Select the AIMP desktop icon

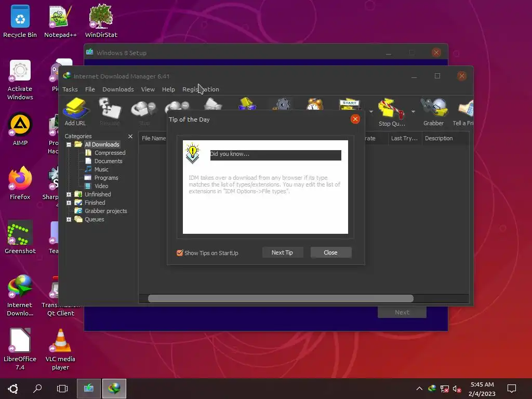pos(20,129)
